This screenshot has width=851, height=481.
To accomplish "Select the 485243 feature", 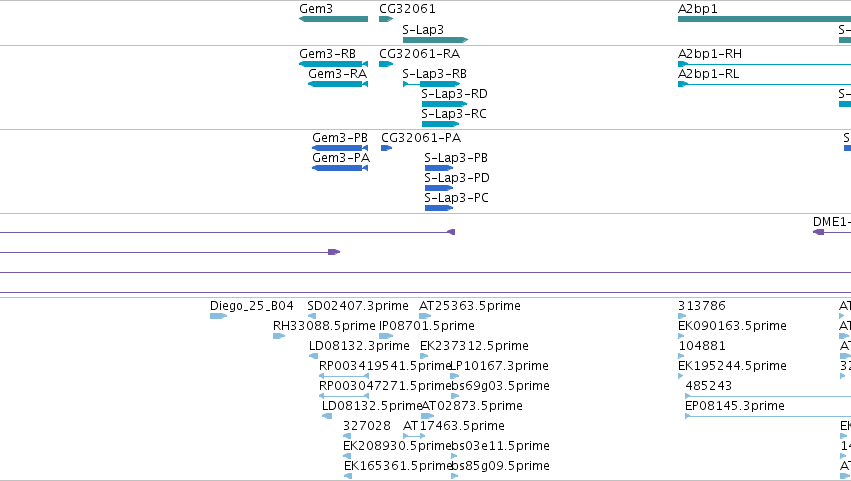I will tap(768, 396).
